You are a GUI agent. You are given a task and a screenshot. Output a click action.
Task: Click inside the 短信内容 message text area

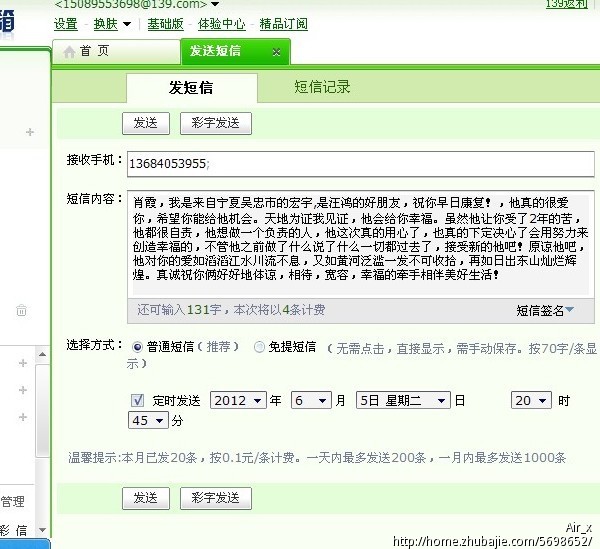pos(360,244)
